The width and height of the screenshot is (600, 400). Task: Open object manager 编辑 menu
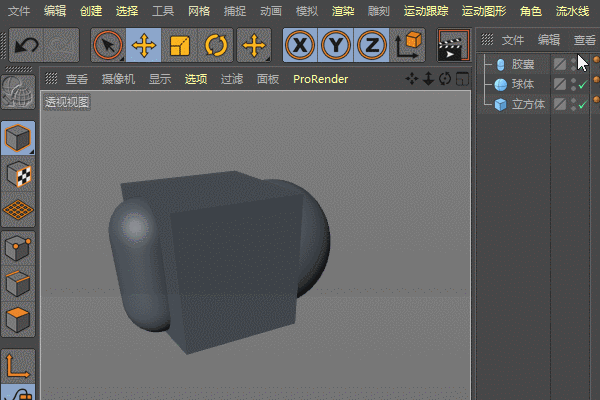click(549, 40)
